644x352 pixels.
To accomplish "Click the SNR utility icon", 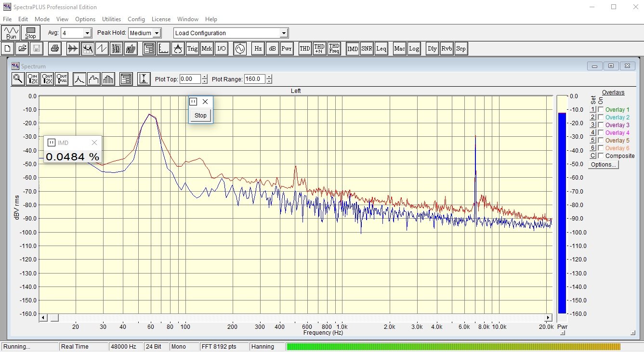I will [367, 49].
